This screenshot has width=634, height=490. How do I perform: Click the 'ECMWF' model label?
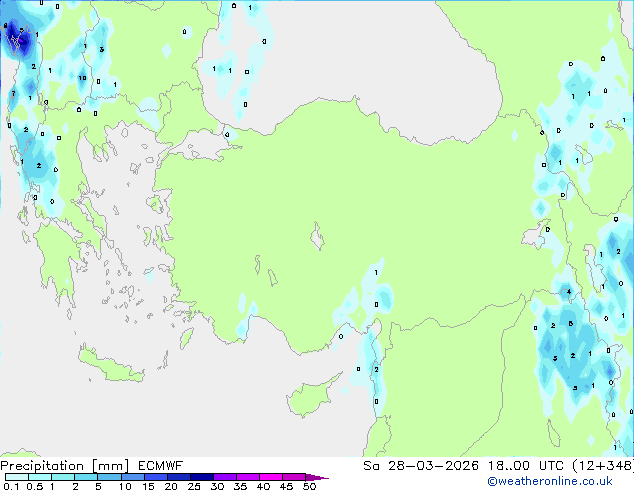[x=161, y=466]
